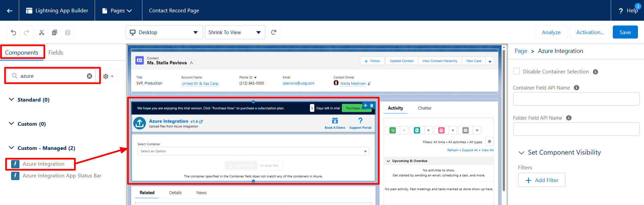This screenshot has height=205, width=644.
Task: Click the back arrow in top bar
Action: 10,11
